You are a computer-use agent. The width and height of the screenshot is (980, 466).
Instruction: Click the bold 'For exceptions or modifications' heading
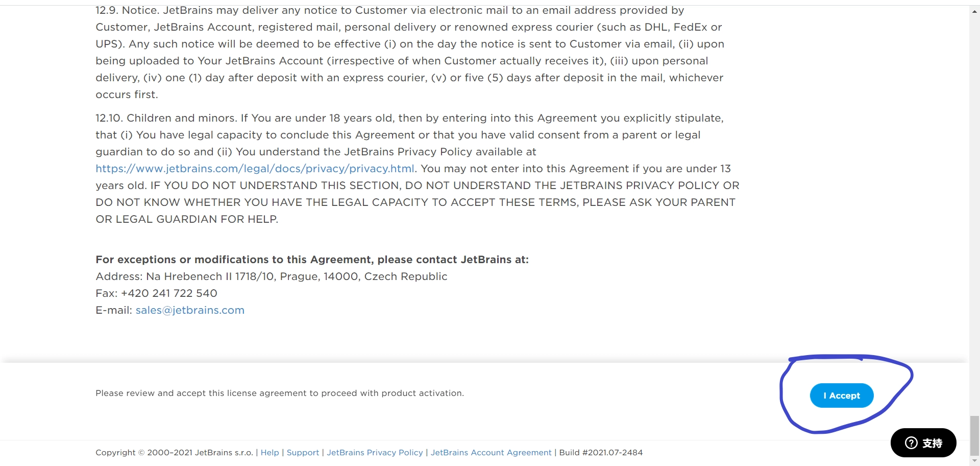pos(312,260)
